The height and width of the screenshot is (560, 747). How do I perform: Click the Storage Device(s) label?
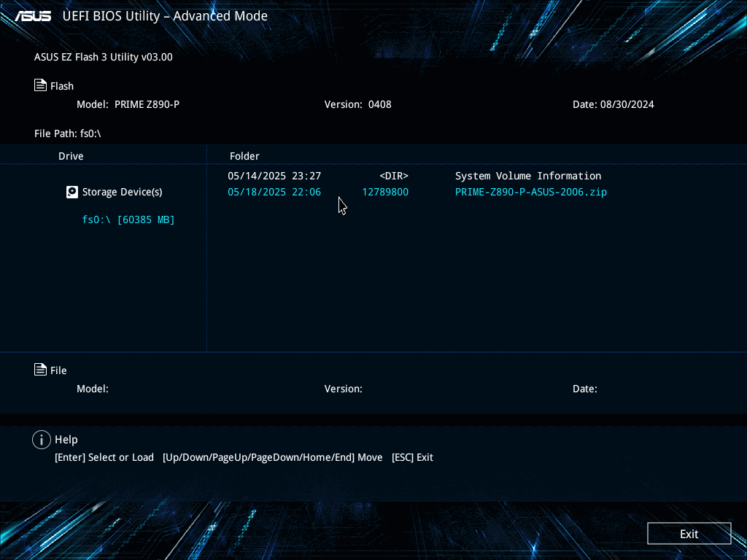point(122,192)
